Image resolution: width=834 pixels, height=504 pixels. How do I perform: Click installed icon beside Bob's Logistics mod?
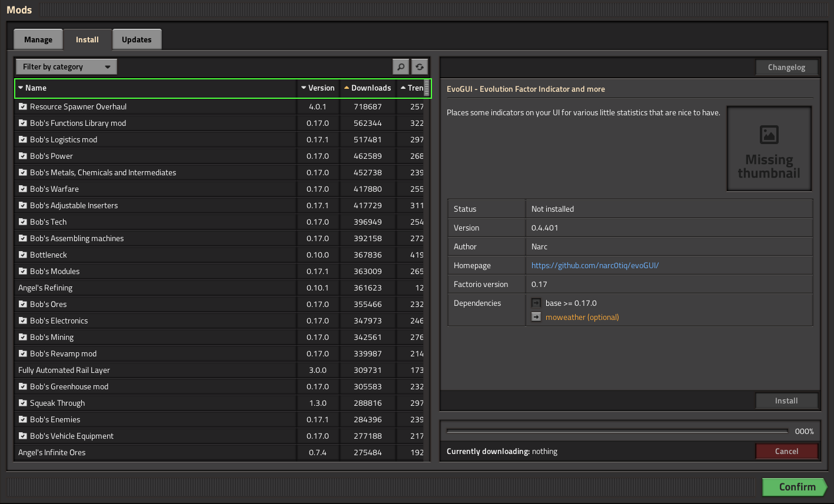(23, 139)
